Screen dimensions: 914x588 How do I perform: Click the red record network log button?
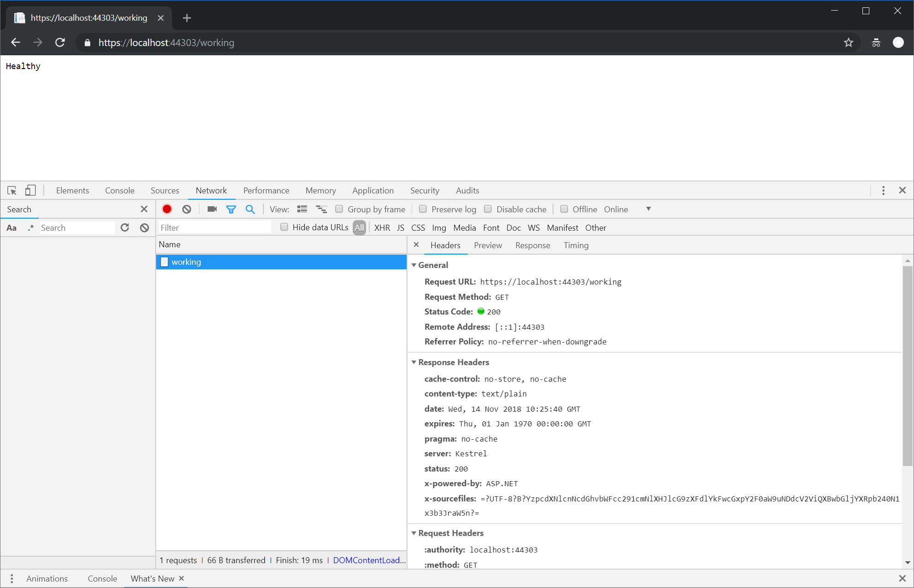point(167,209)
